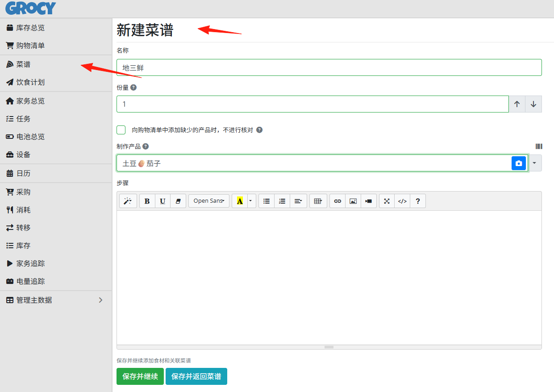
Task: Open 日历 in sidebar
Action: click(56, 173)
